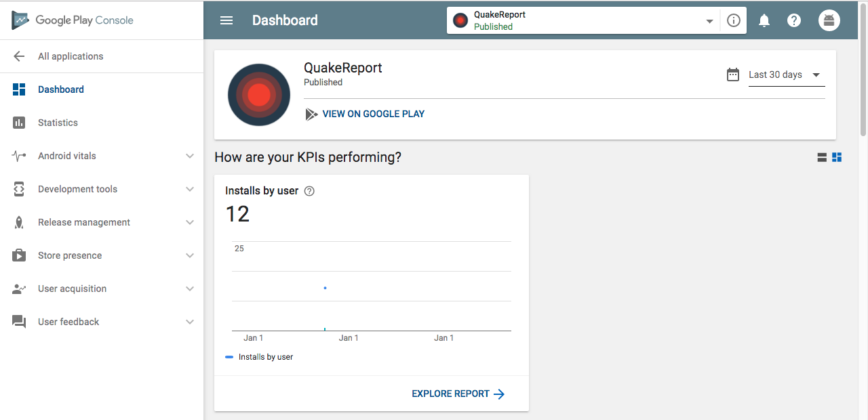Expand the Release management section
This screenshot has width=868, height=420.
(190, 222)
